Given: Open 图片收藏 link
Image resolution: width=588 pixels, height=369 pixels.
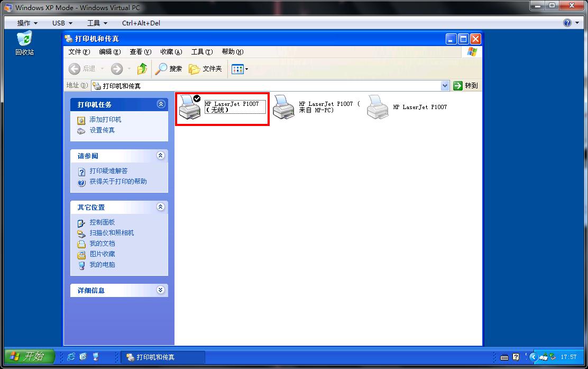Looking at the screenshot, I should tap(102, 254).
